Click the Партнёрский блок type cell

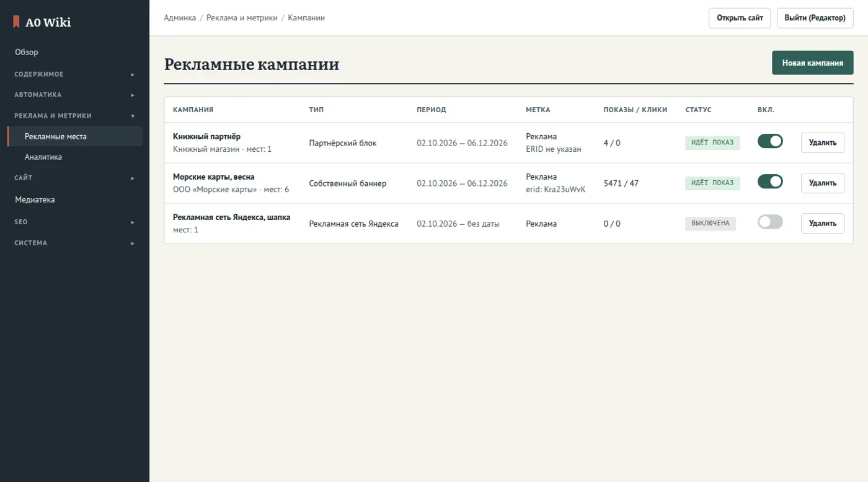pyautogui.click(x=343, y=142)
